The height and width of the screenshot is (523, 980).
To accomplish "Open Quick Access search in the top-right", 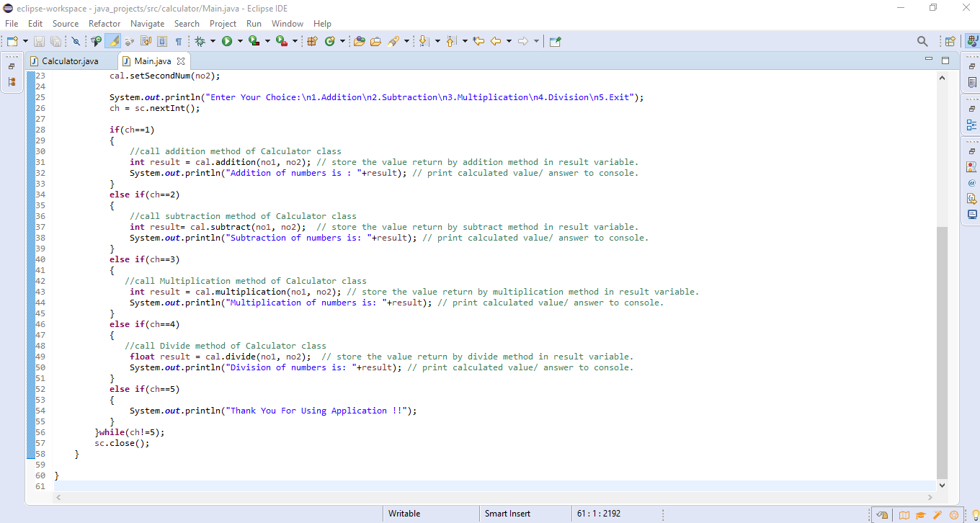I will tap(922, 41).
